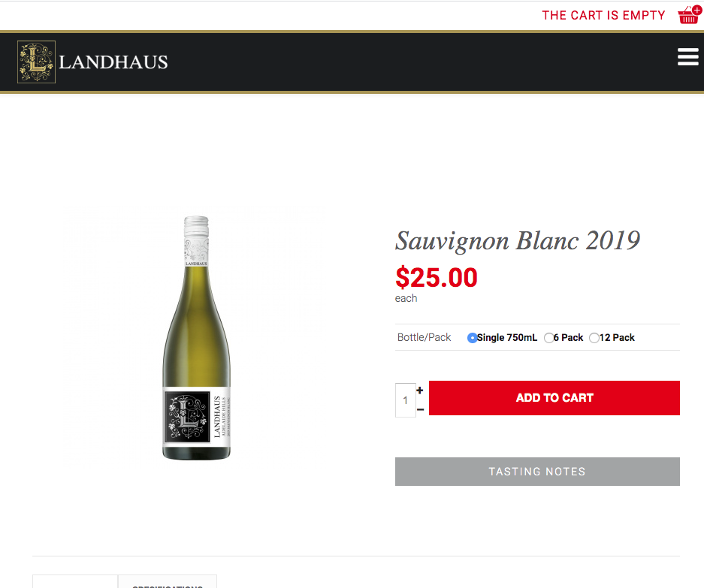This screenshot has height=588, width=704.
Task: Click the 'each' text under price
Action: pyautogui.click(x=406, y=298)
